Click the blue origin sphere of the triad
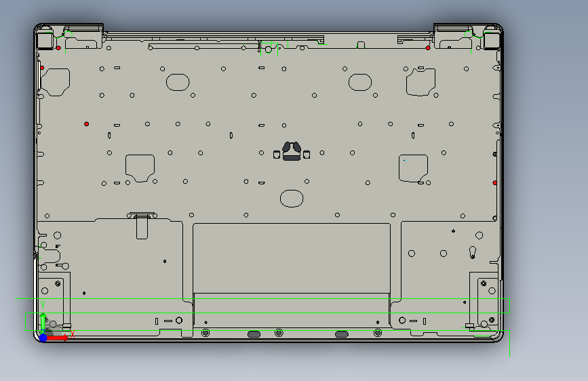Image resolution: width=588 pixels, height=381 pixels. (x=43, y=338)
